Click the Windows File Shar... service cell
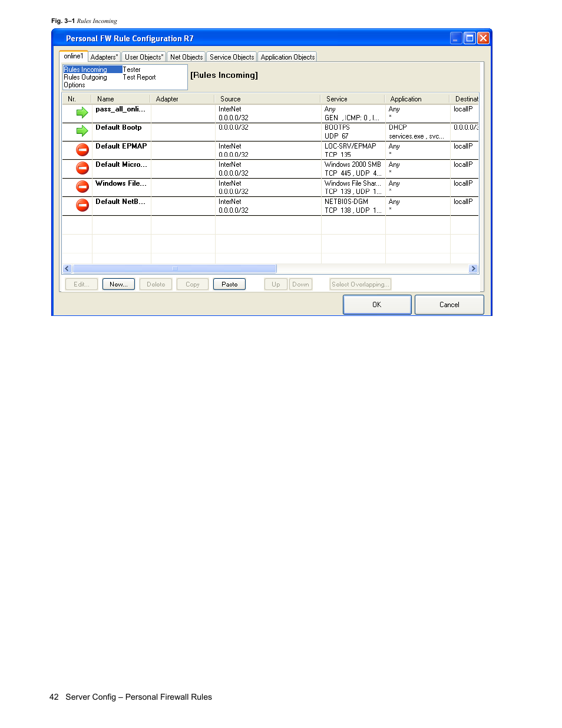562x728 pixels. tap(352, 183)
